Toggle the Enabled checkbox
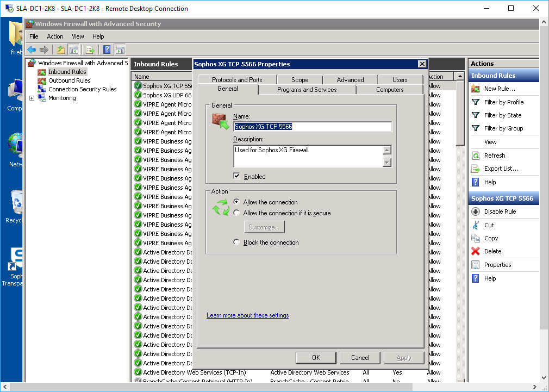This screenshot has height=392, width=549. tap(236, 176)
